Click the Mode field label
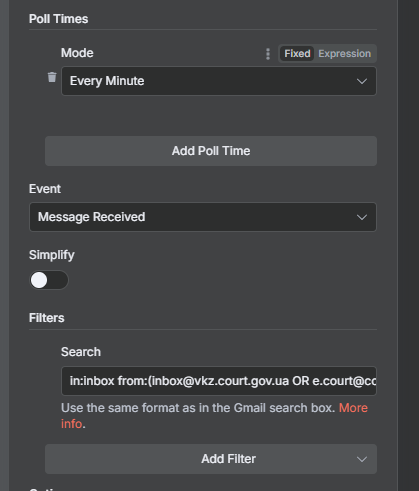Viewport: 419px width, 491px height. pyautogui.click(x=77, y=53)
